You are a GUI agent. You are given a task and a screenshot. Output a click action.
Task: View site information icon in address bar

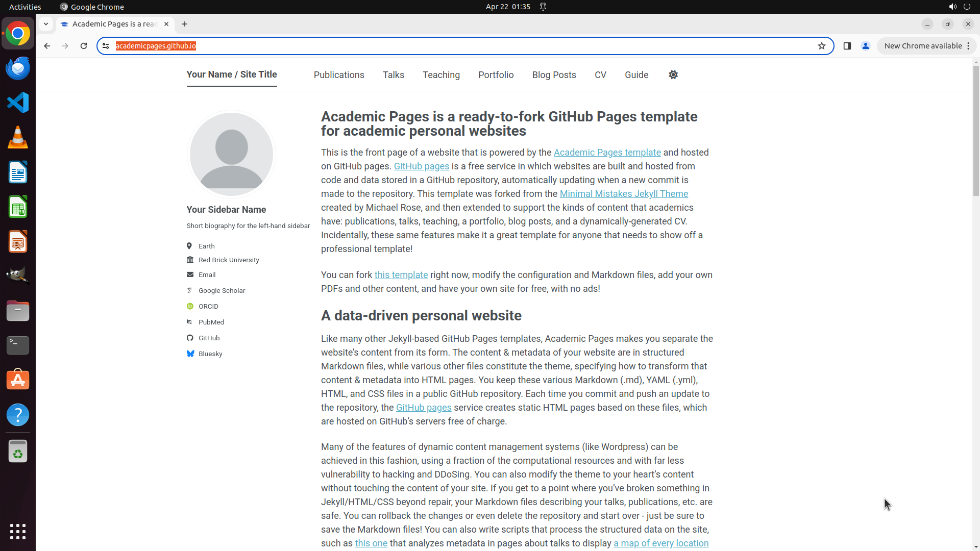[x=106, y=46]
